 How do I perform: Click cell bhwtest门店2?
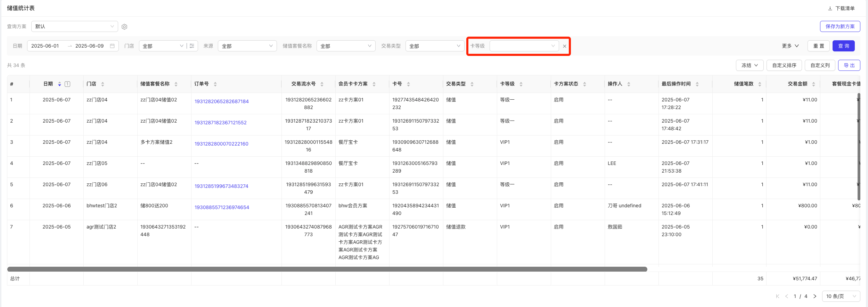click(102, 206)
